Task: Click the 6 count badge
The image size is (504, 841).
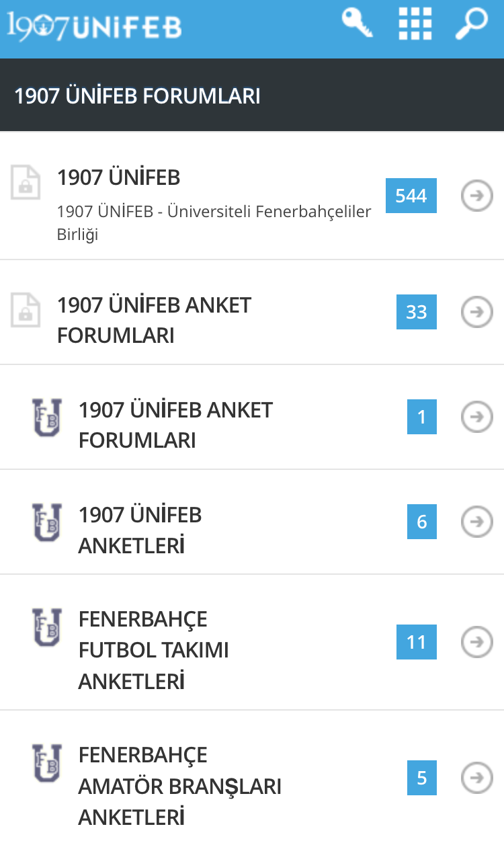Action: tap(422, 522)
